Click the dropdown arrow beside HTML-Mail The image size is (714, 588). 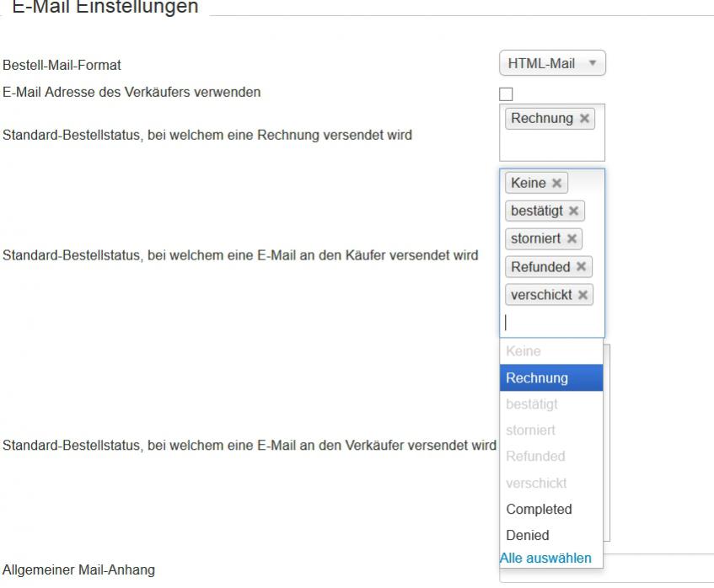(x=593, y=64)
